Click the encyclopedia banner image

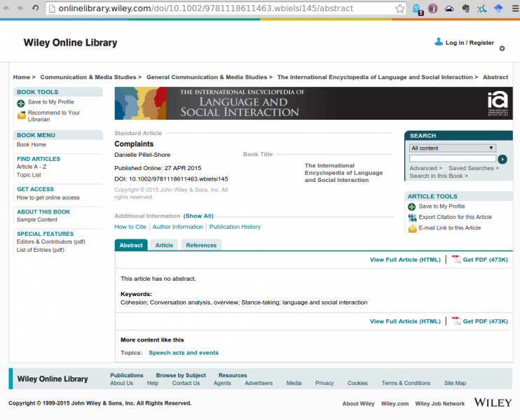pyautogui.click(x=313, y=104)
